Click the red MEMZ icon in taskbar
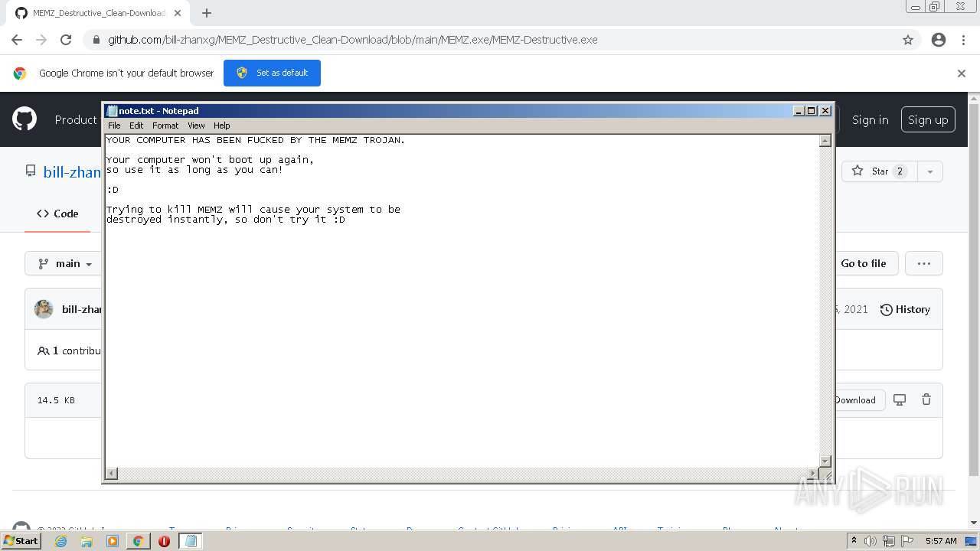Image resolution: width=980 pixels, height=551 pixels. click(x=164, y=541)
